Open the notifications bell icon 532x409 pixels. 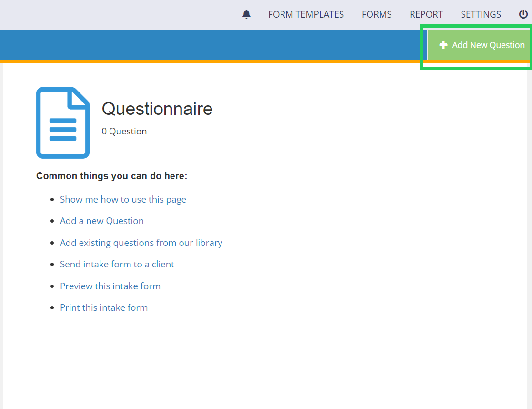click(246, 14)
